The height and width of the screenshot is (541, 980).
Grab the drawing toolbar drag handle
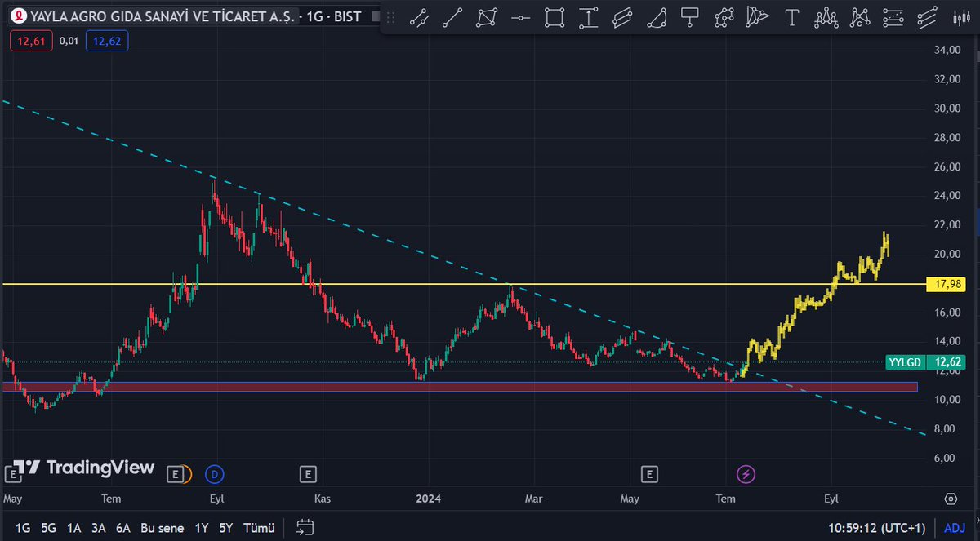coord(392,16)
